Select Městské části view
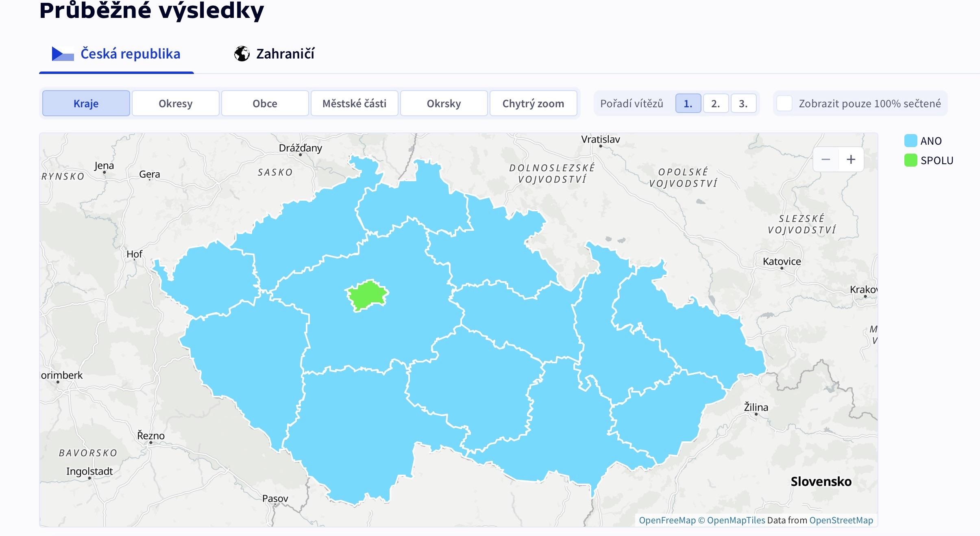980x536 pixels. pos(355,104)
